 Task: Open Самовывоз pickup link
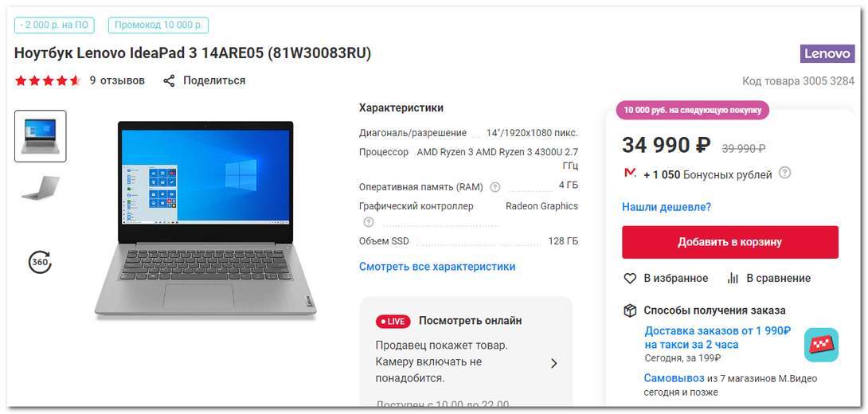pyautogui.click(x=674, y=379)
